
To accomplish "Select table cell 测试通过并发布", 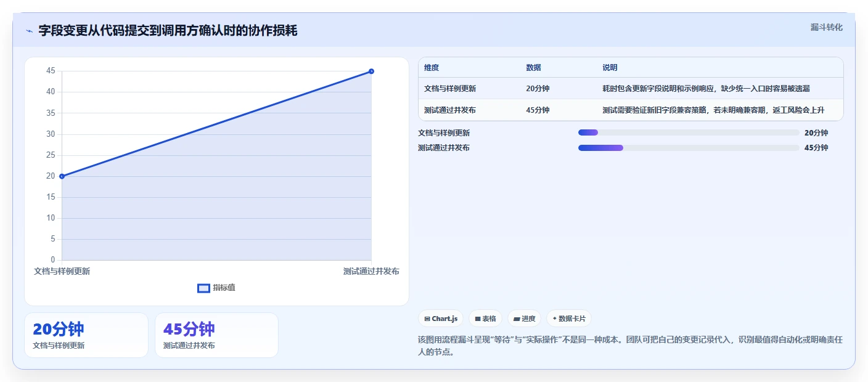I will point(450,110).
